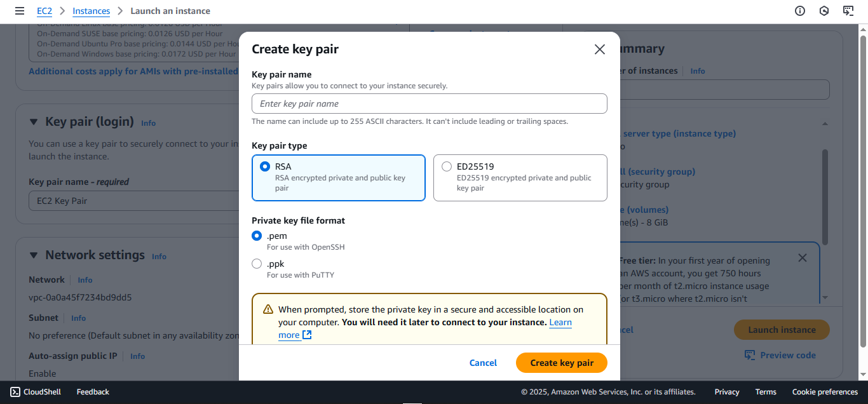This screenshot has height=404, width=868.
Task: Choose the .ppk private key format
Action: [257, 263]
